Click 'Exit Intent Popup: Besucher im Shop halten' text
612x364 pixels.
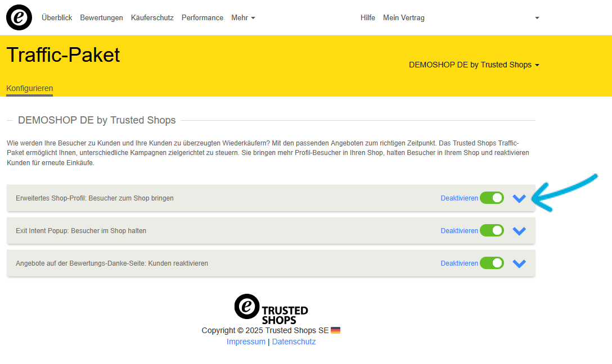(81, 231)
